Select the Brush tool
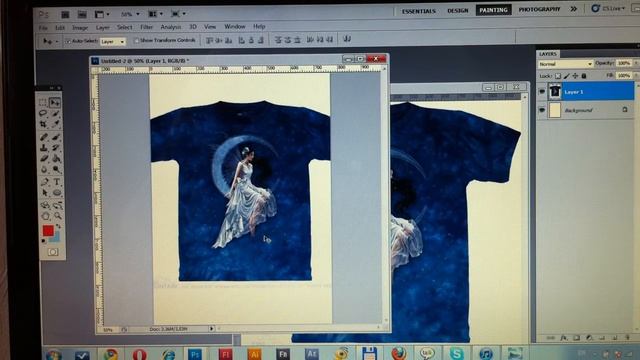 [x=56, y=137]
